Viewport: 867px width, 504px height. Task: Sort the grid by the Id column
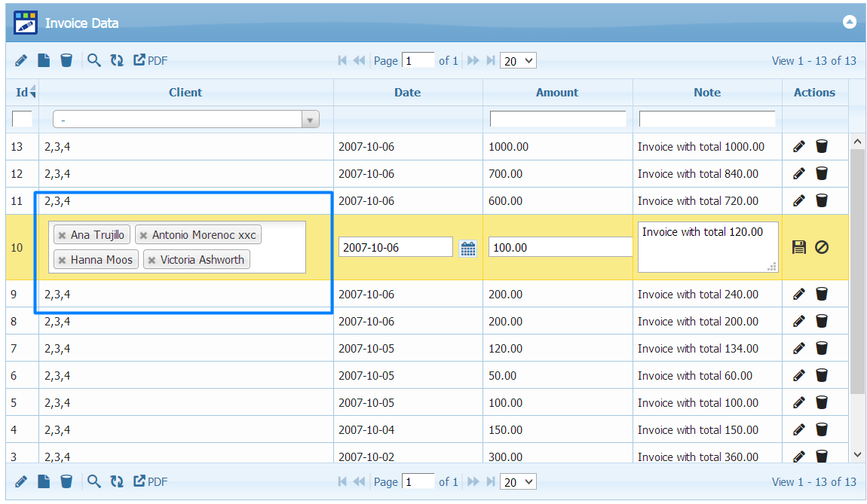click(x=23, y=92)
